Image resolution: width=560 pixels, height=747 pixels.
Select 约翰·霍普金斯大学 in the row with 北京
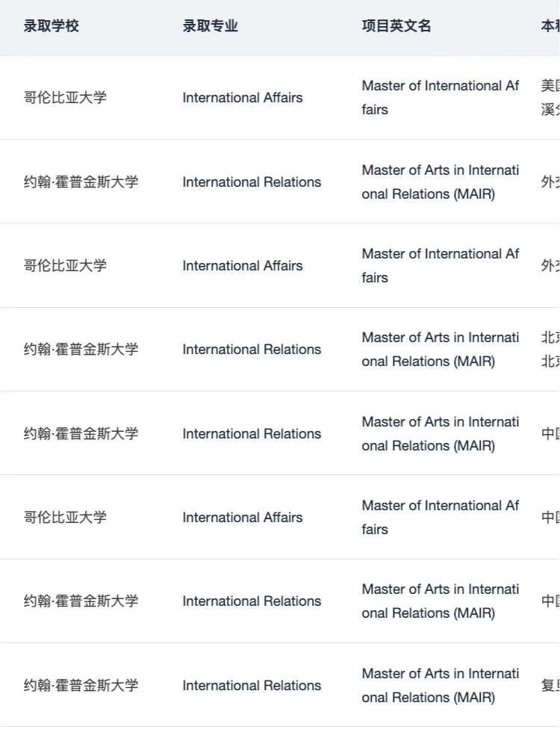[81, 349]
